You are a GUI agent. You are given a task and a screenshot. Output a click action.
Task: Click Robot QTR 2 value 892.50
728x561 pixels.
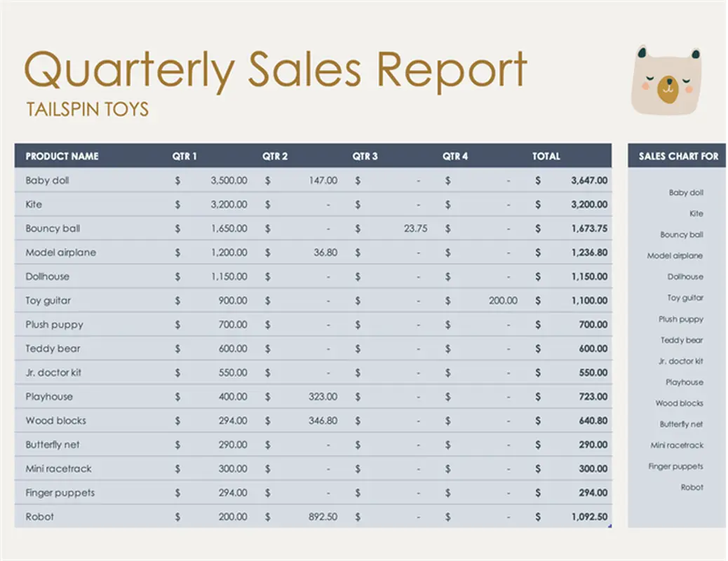pos(323,517)
